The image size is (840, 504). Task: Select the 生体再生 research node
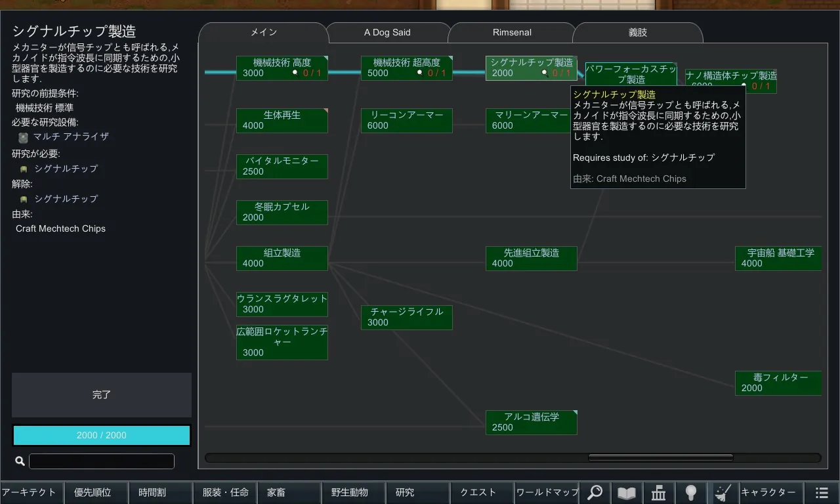pyautogui.click(x=282, y=120)
